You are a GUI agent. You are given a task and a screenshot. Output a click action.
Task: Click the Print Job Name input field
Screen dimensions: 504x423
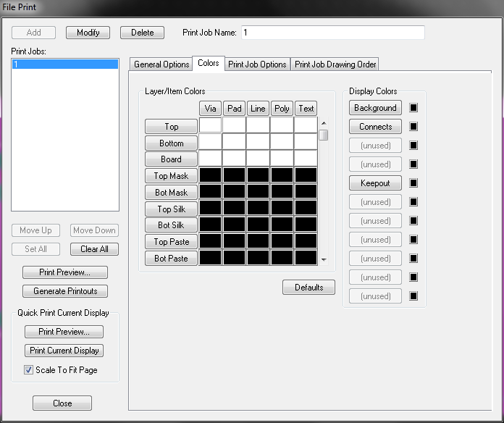pyautogui.click(x=332, y=33)
